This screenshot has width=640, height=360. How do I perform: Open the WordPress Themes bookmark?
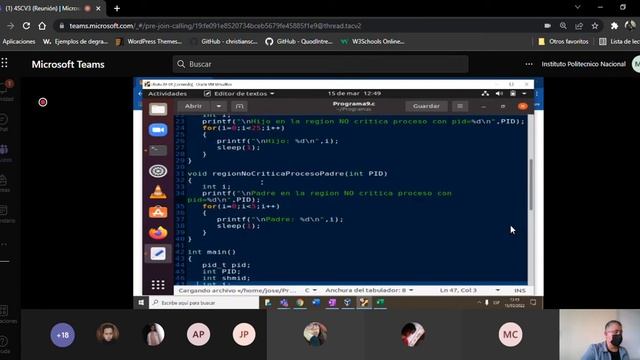point(149,42)
